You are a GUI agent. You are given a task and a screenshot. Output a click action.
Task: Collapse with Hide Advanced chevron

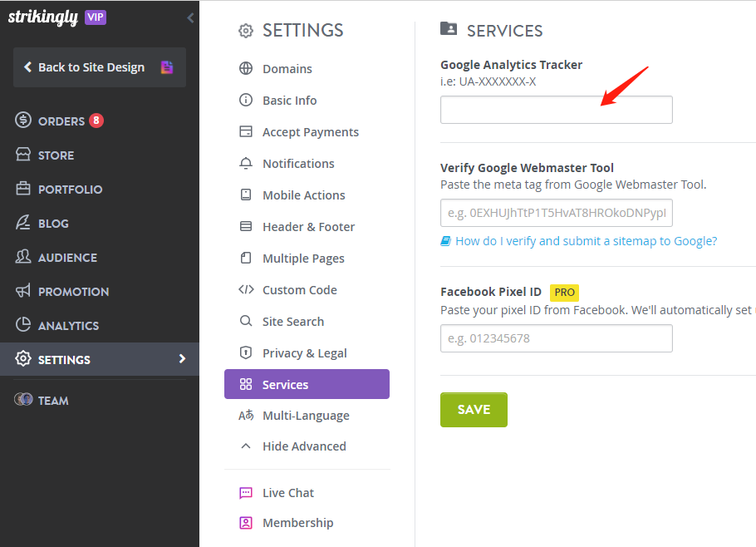point(246,446)
